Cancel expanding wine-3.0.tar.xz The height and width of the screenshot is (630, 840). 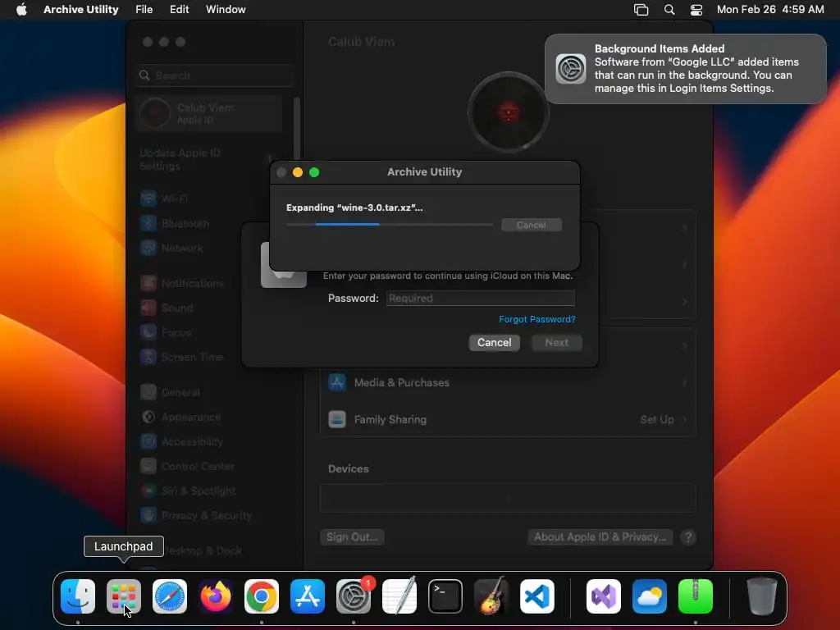tap(532, 225)
